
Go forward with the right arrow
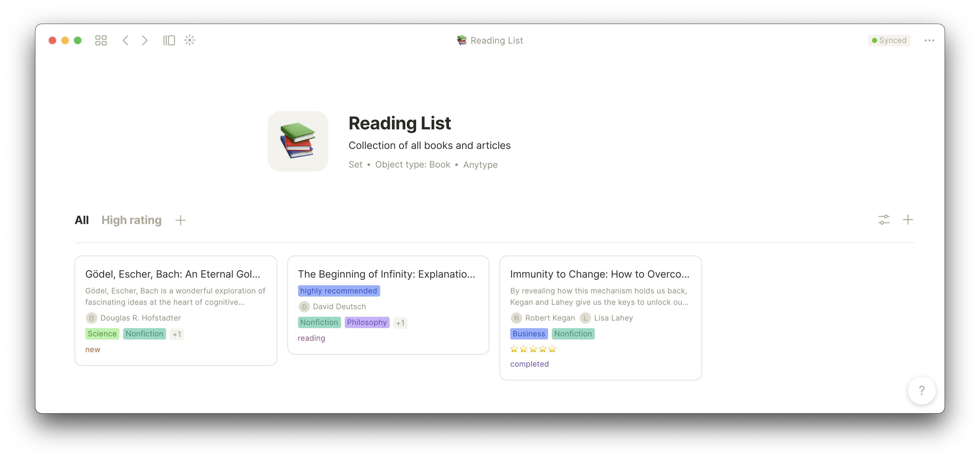145,40
